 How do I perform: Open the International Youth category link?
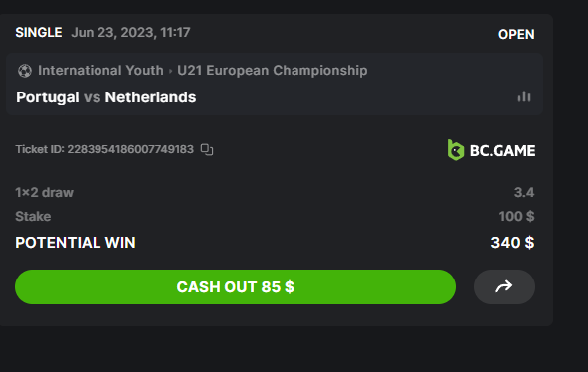point(100,71)
